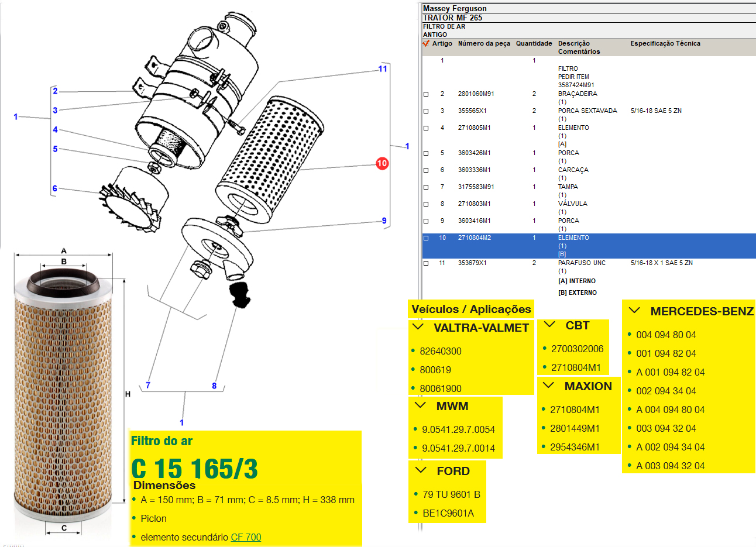Click the air filter product photo
756x547 pixels.
pos(64,392)
